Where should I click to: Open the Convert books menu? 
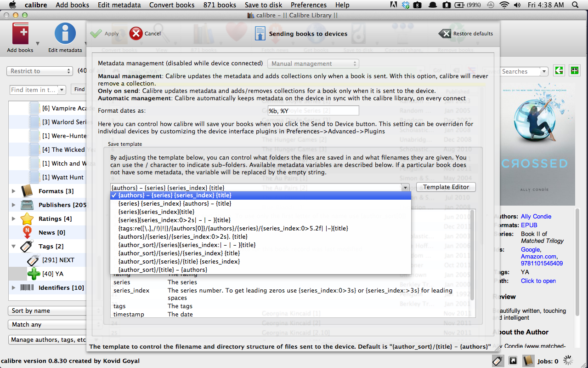click(x=172, y=5)
